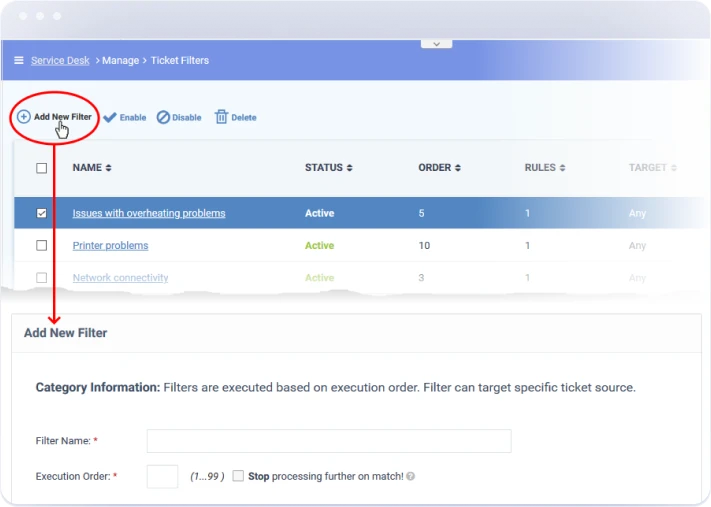Click the Filter Name text field

tap(329, 441)
